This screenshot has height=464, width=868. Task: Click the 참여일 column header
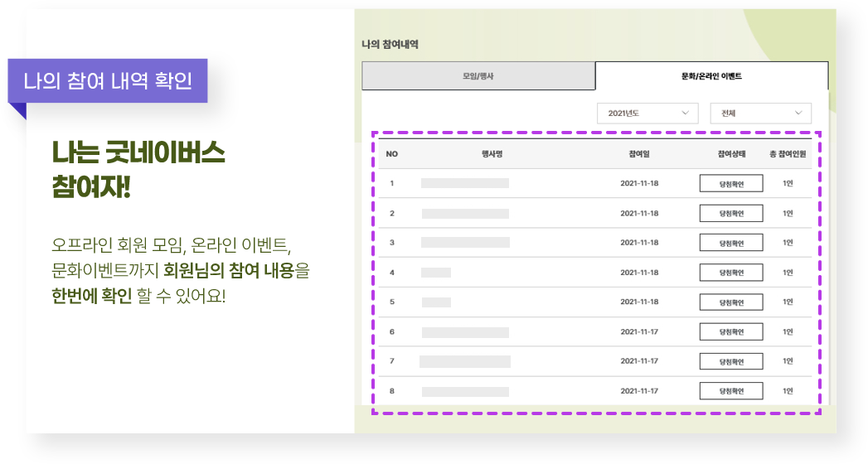[639, 154]
